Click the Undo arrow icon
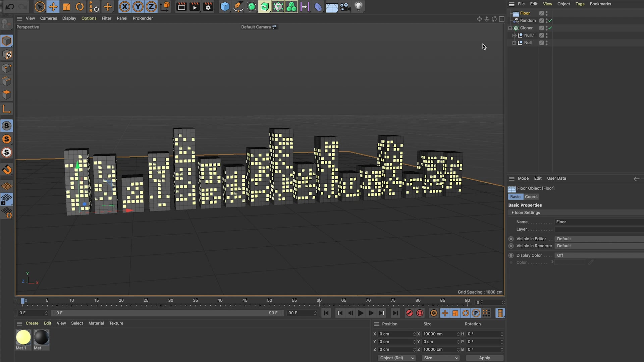 [x=10, y=6]
